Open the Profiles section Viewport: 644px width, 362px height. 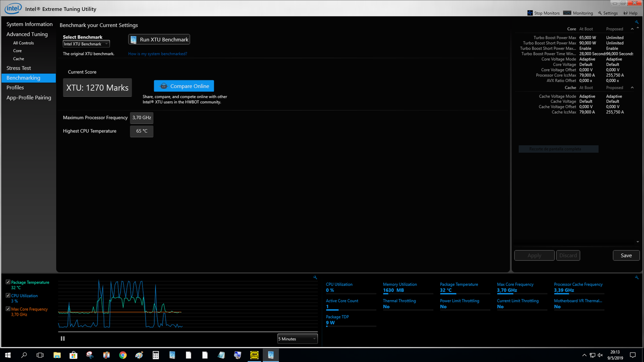(x=15, y=87)
